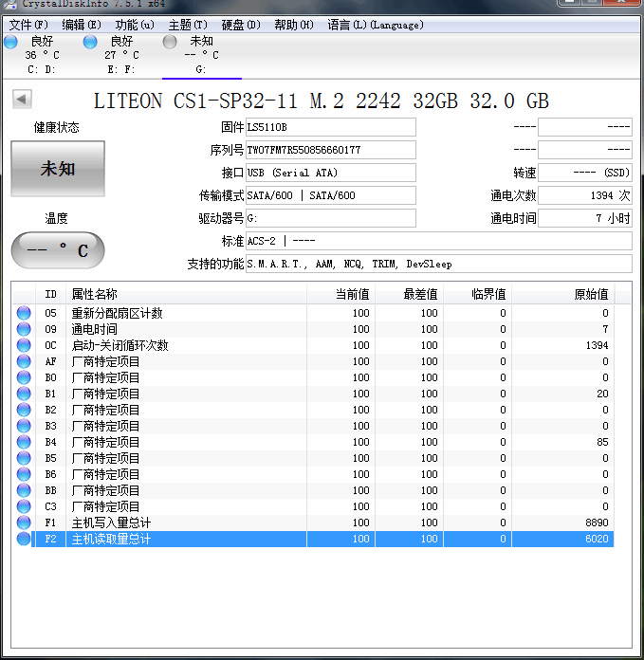
Task: Click status icon for attribute B2
Action: [24, 410]
